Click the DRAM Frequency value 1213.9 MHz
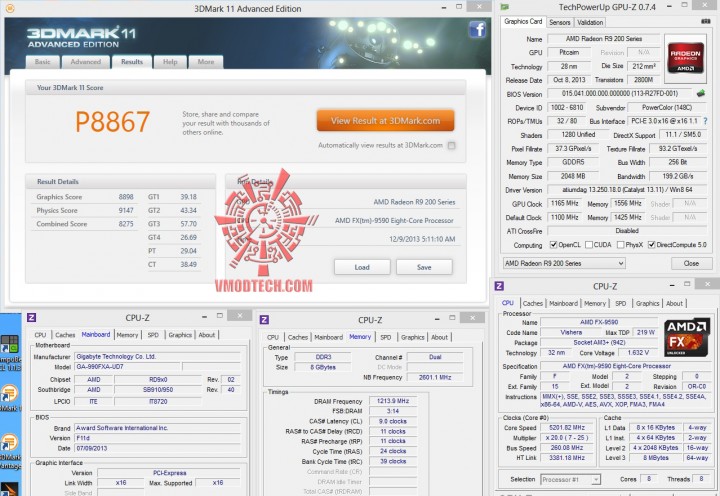This screenshot has width=720, height=496. 393,401
